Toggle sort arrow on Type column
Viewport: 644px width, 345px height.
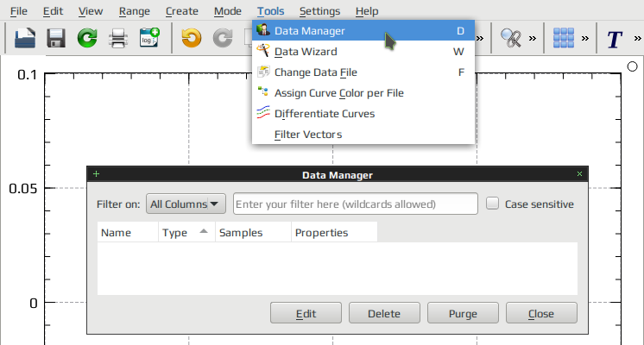(x=204, y=231)
